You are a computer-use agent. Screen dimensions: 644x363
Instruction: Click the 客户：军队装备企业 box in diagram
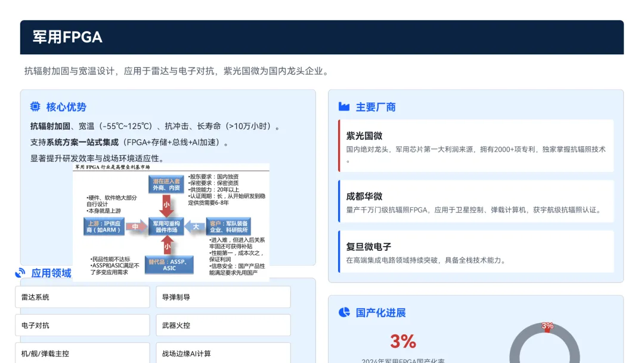229,226
